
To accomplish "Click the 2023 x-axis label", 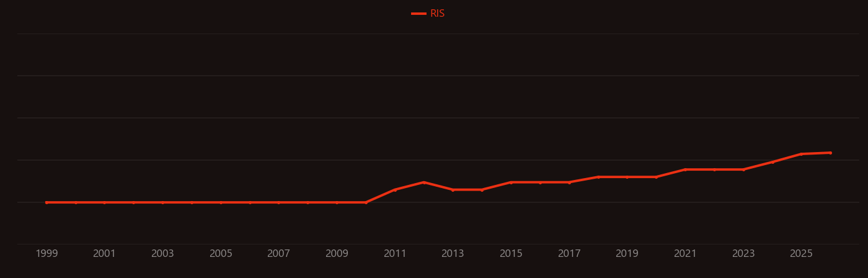I will pos(743,254).
